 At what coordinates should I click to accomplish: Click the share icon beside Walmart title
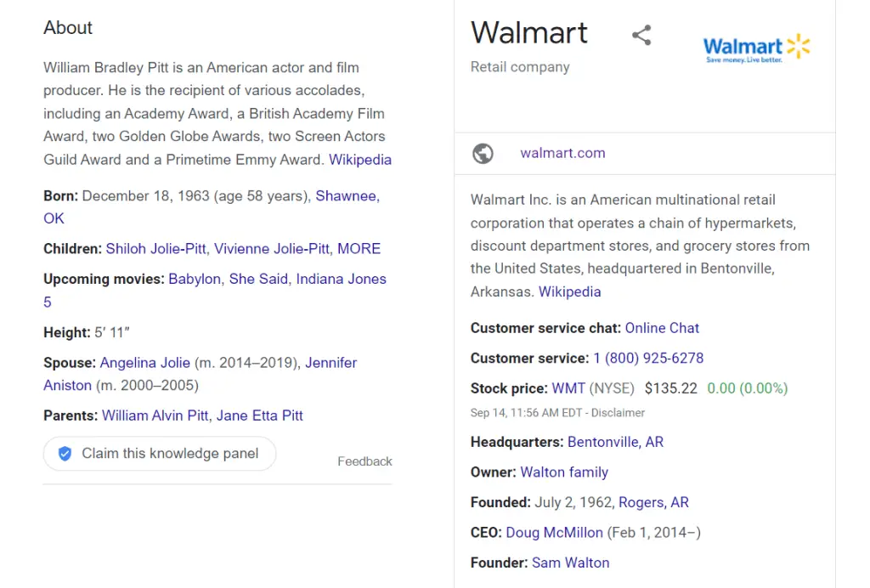(641, 35)
